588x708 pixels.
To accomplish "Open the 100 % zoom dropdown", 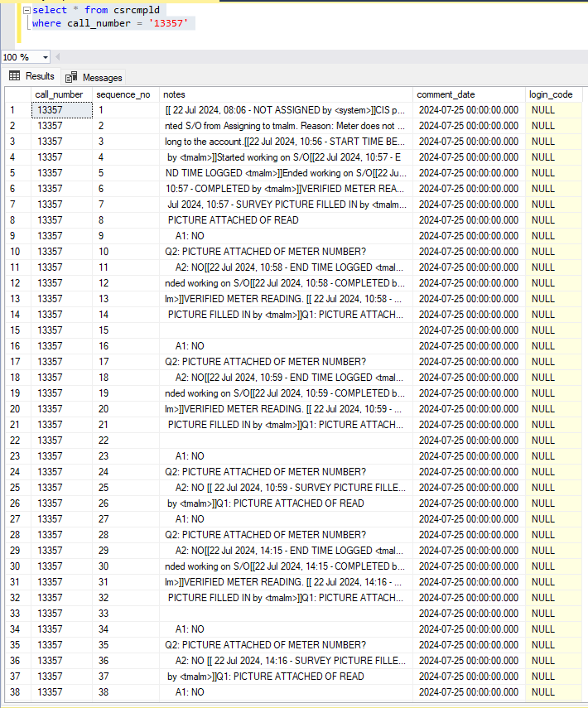I will coord(45,57).
